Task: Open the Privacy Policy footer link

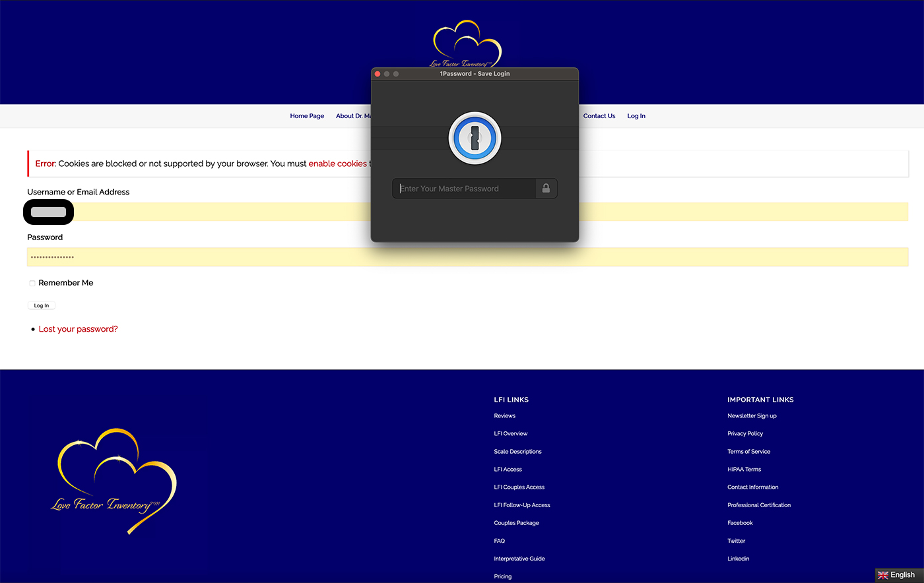Action: tap(745, 434)
